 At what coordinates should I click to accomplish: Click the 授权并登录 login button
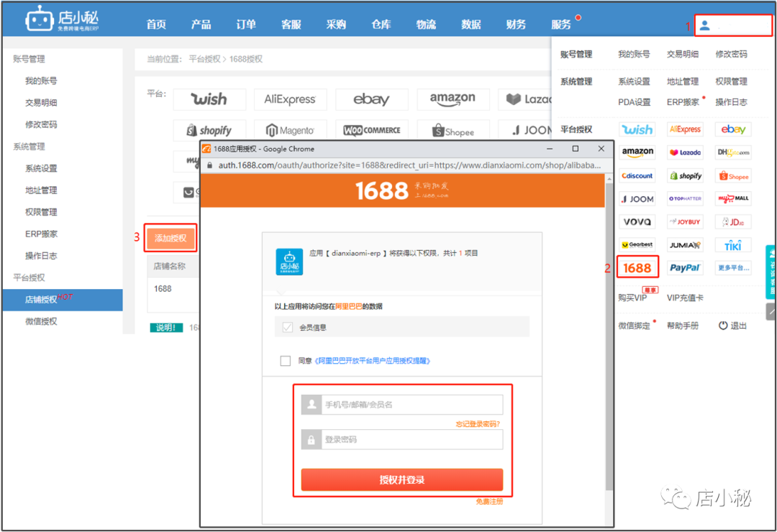403,480
